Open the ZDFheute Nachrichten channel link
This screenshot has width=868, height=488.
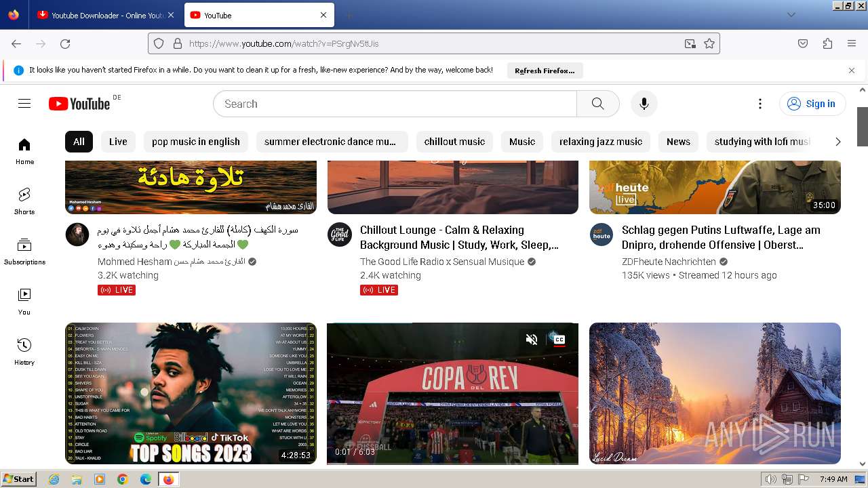[x=669, y=262]
